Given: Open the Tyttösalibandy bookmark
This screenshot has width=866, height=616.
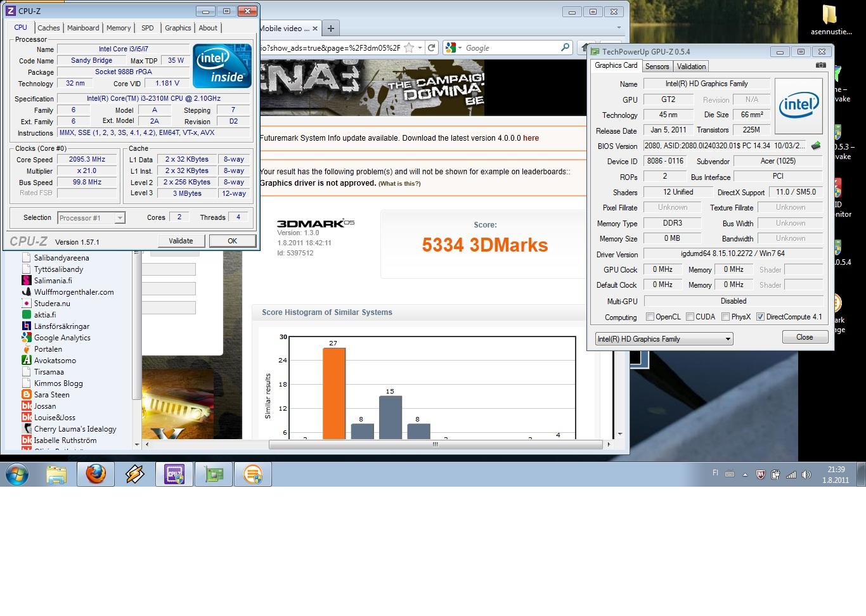Looking at the screenshot, I should coord(58,269).
